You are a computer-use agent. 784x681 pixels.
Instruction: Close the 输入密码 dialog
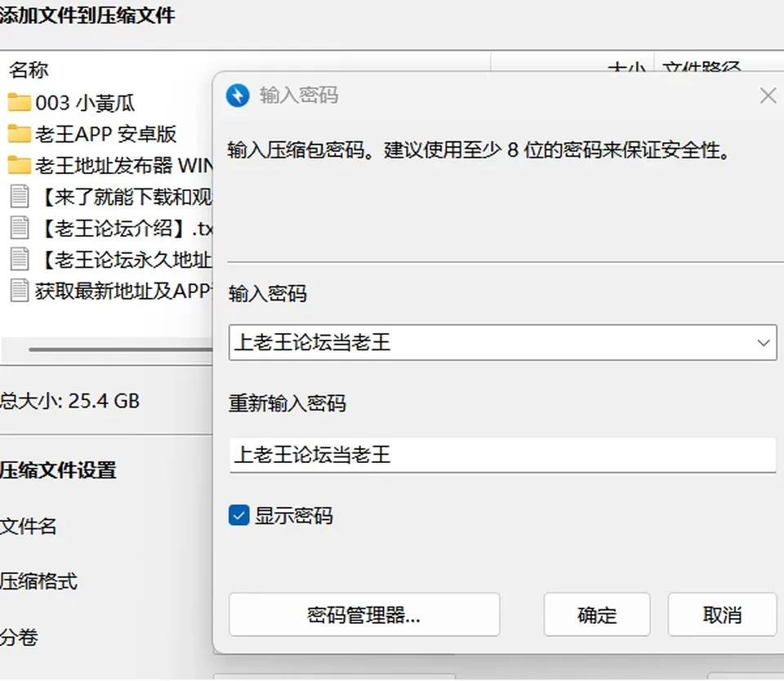(x=768, y=96)
